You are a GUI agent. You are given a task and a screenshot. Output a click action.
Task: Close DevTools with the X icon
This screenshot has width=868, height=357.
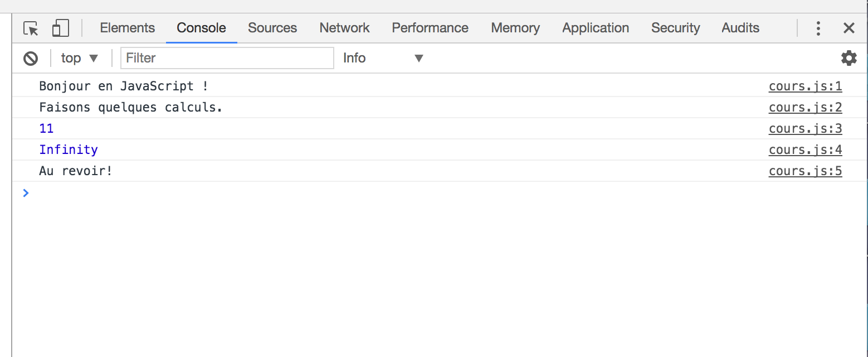click(x=849, y=28)
